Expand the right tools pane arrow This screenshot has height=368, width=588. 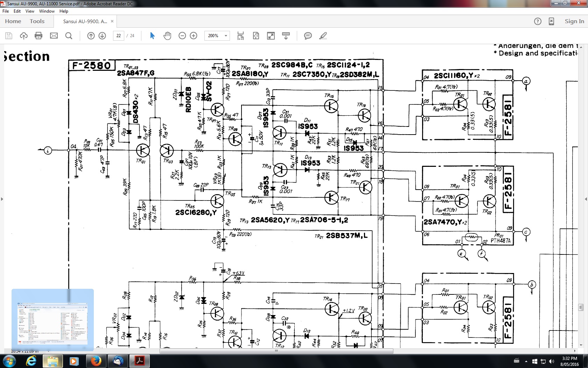tap(586, 199)
